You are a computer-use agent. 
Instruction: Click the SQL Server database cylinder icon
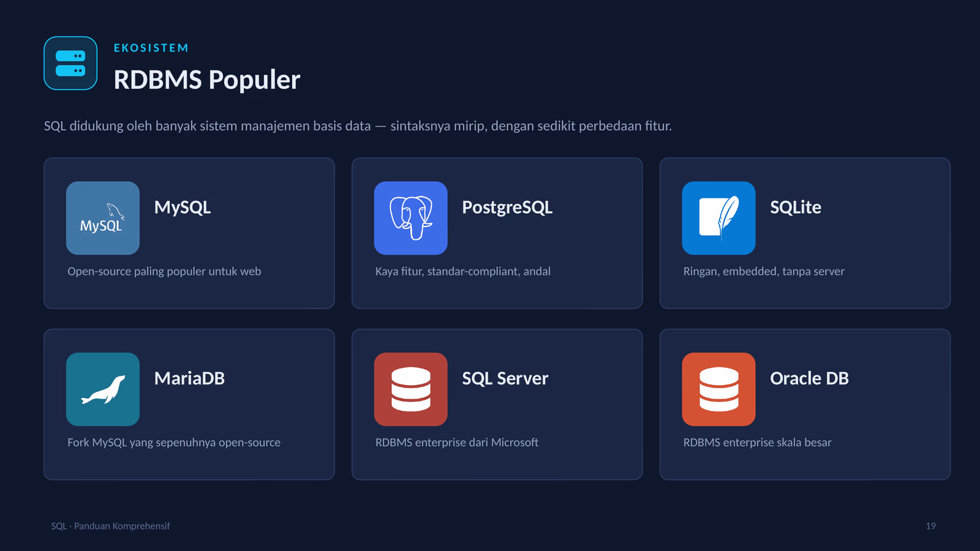point(411,389)
